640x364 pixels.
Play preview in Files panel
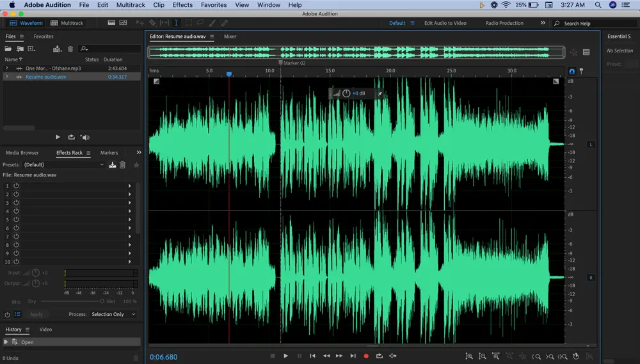click(x=58, y=137)
